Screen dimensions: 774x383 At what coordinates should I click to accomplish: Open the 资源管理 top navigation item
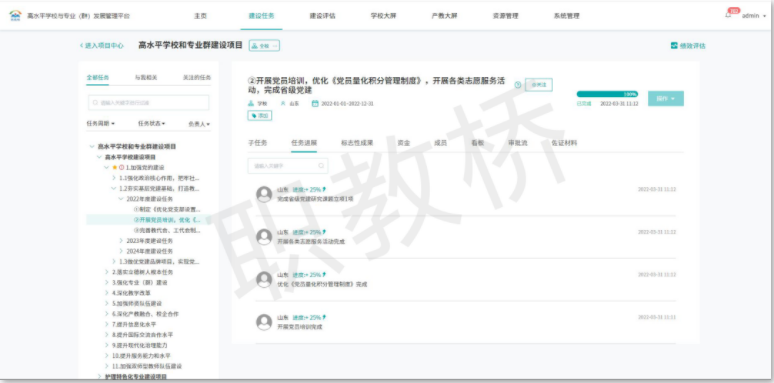click(x=505, y=16)
